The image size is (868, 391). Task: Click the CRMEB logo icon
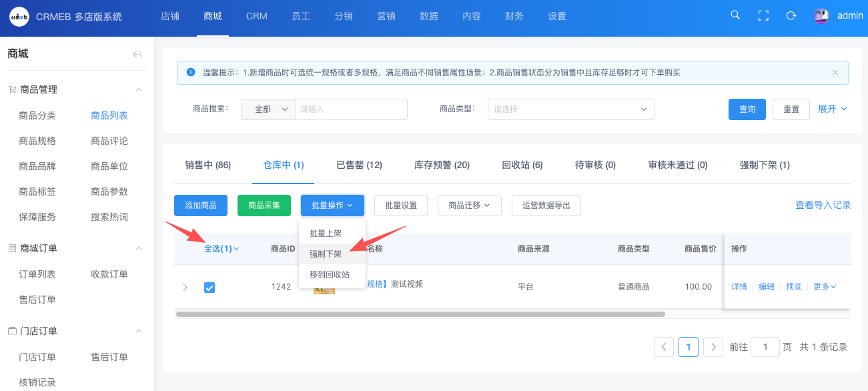(19, 17)
